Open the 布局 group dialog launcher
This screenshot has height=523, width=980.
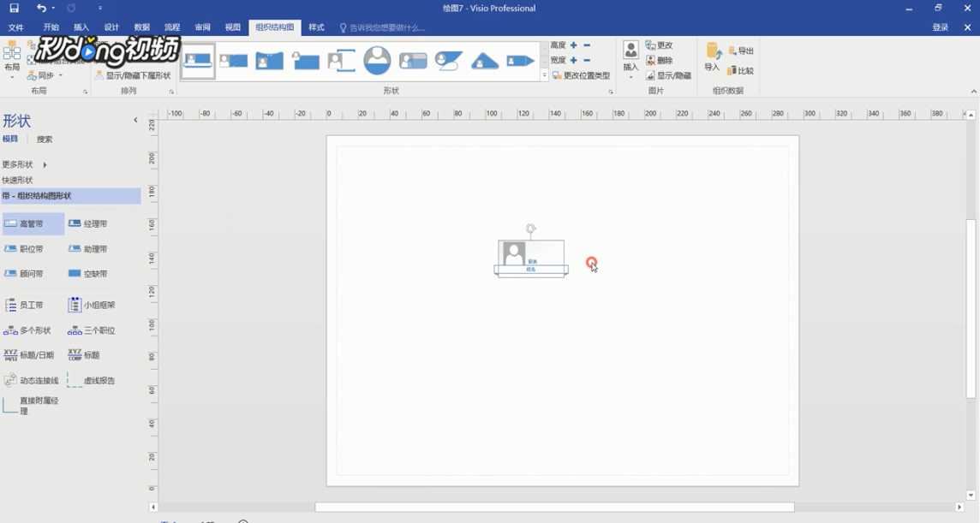tap(86, 92)
